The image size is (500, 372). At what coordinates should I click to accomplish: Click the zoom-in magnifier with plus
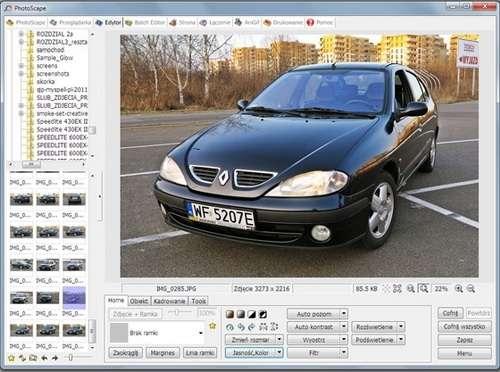coord(459,289)
